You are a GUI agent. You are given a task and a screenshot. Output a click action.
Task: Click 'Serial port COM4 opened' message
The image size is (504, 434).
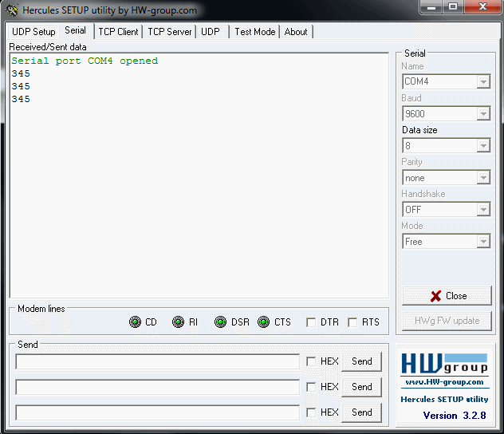(85, 61)
